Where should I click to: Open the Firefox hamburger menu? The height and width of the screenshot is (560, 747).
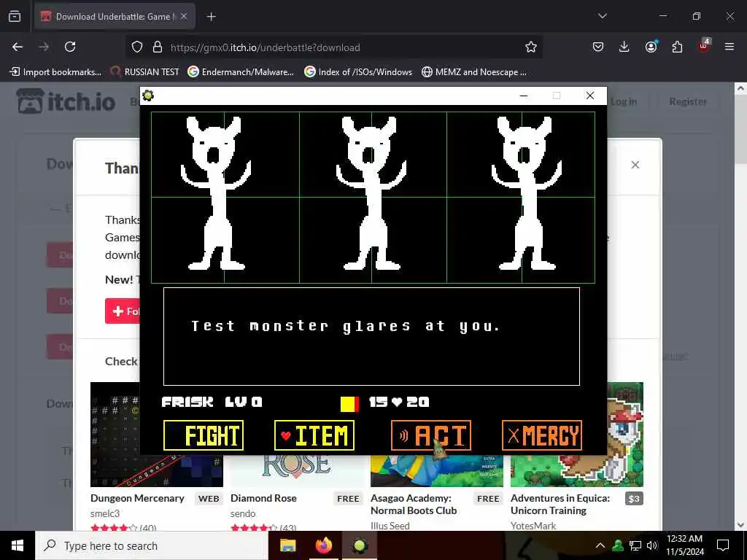(x=729, y=47)
